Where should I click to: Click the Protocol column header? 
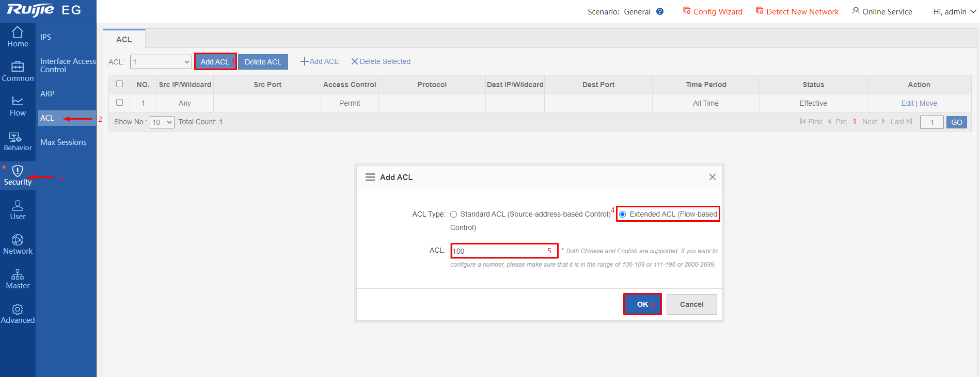(x=432, y=85)
